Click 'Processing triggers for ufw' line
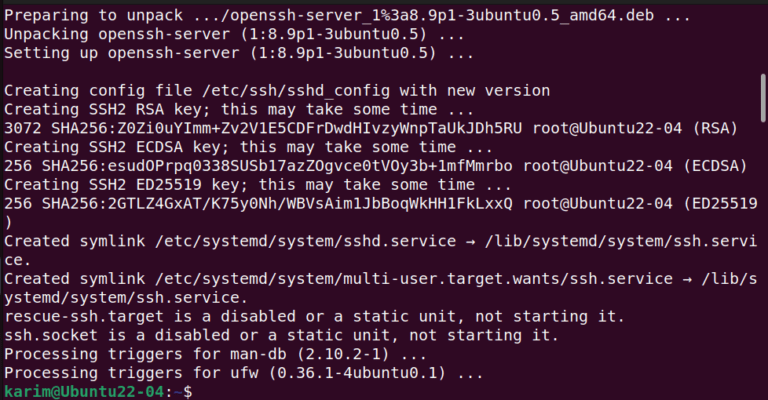This screenshot has height=400, width=768. click(244, 373)
